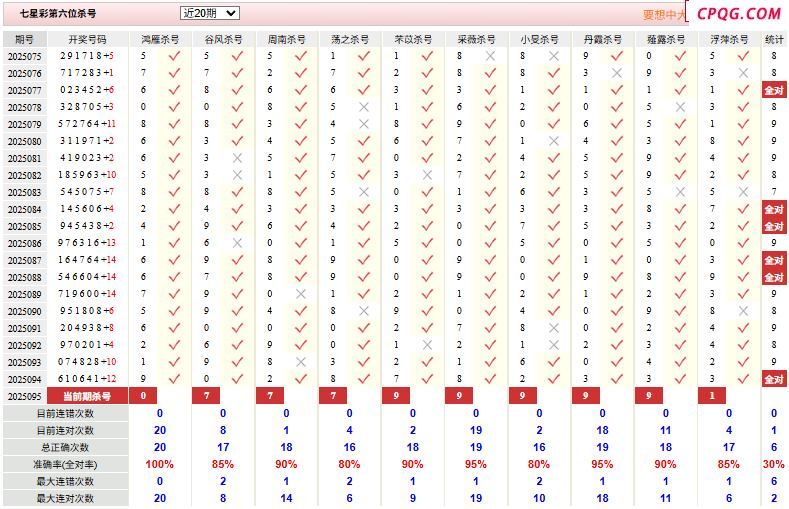
Task: Click the 鸿雁杀号 column header
Action: (x=160, y=39)
